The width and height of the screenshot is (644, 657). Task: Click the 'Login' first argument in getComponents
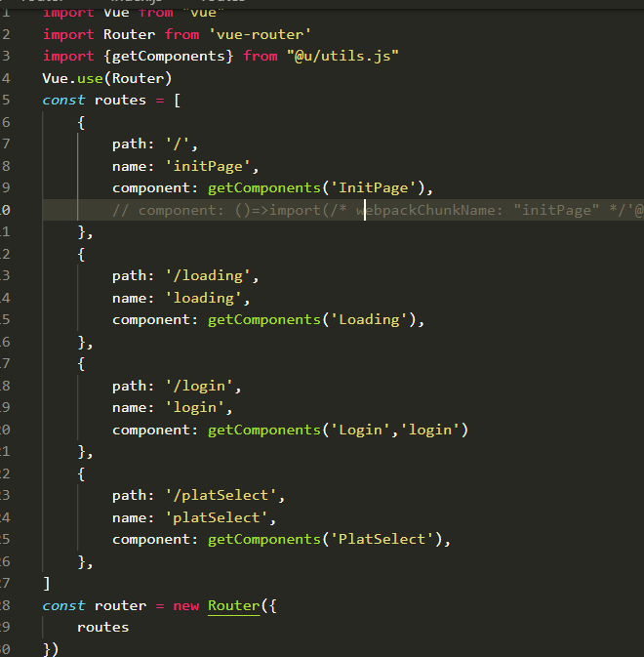pyautogui.click(x=360, y=430)
